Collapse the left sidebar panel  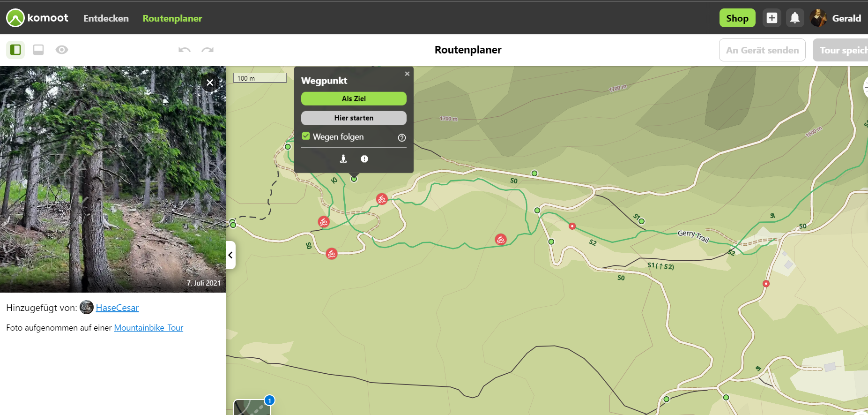230,255
